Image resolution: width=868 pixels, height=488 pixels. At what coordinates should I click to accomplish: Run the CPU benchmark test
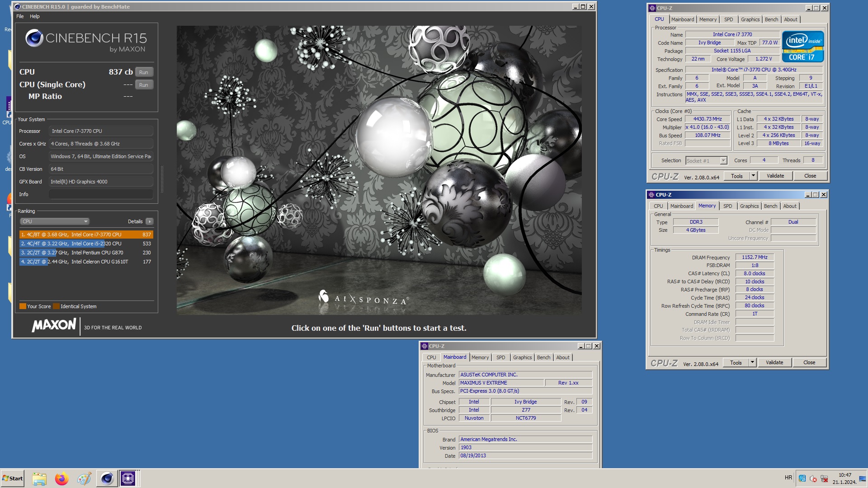144,72
